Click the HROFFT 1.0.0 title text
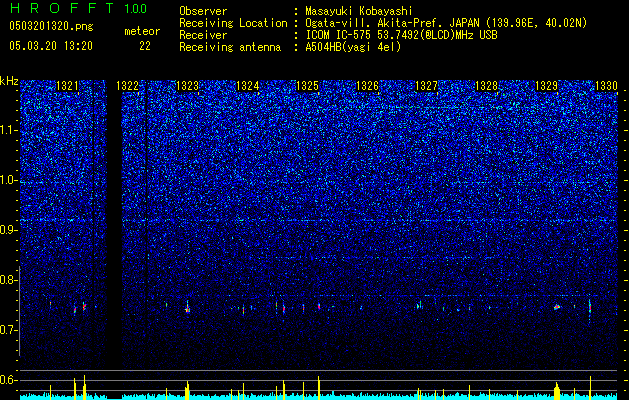The width and height of the screenshot is (629, 400). click(79, 8)
